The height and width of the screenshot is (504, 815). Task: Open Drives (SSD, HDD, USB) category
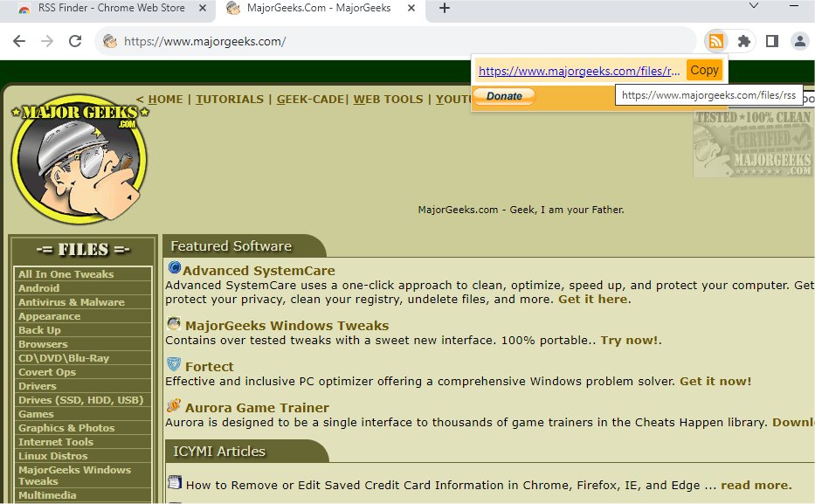click(83, 400)
